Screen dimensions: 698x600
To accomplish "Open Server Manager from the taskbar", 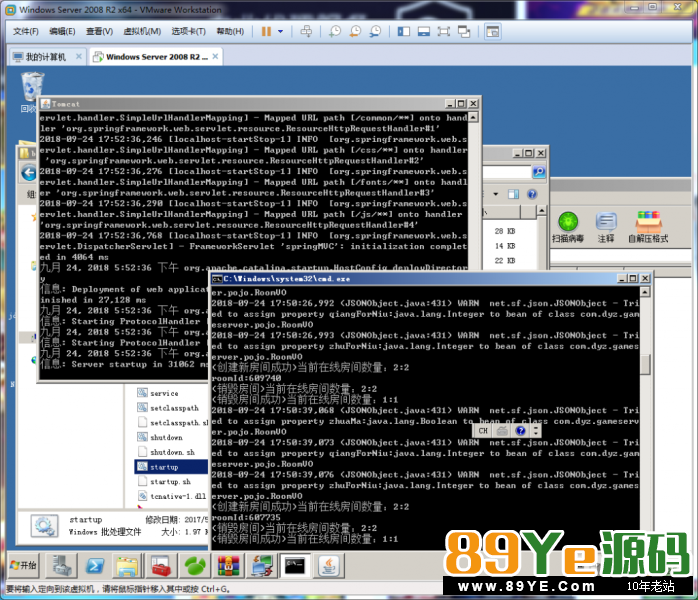I will [62, 566].
